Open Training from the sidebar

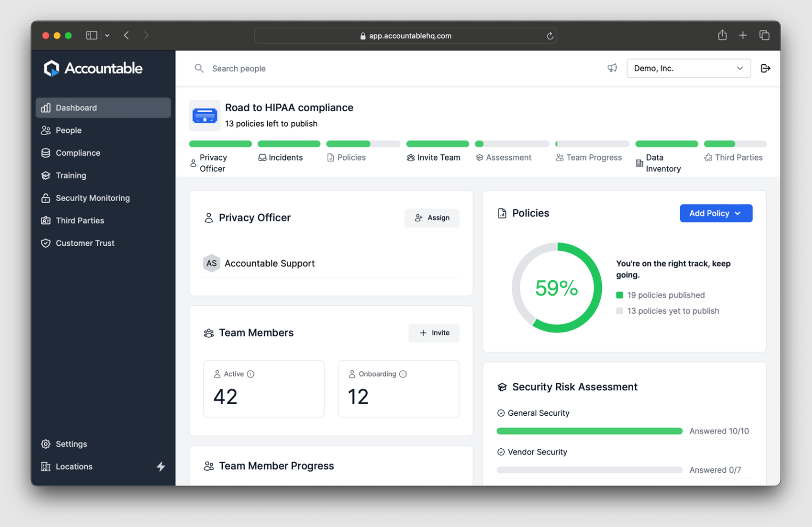click(103, 175)
